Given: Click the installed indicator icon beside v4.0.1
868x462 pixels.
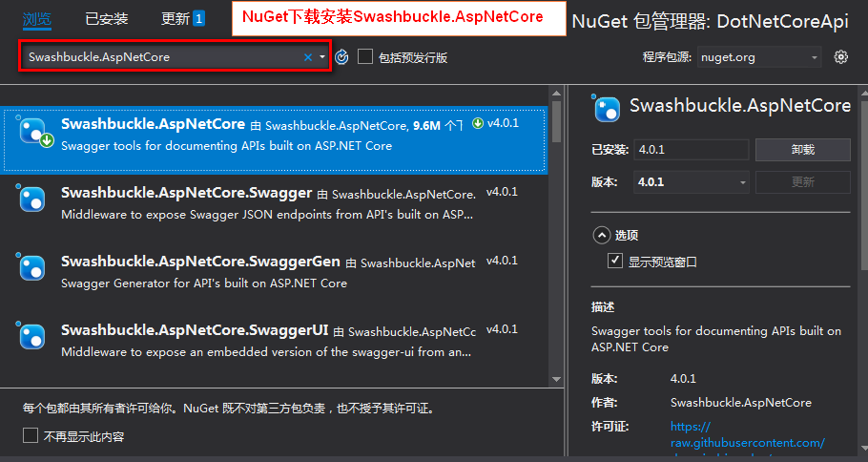Looking at the screenshot, I should click(478, 123).
